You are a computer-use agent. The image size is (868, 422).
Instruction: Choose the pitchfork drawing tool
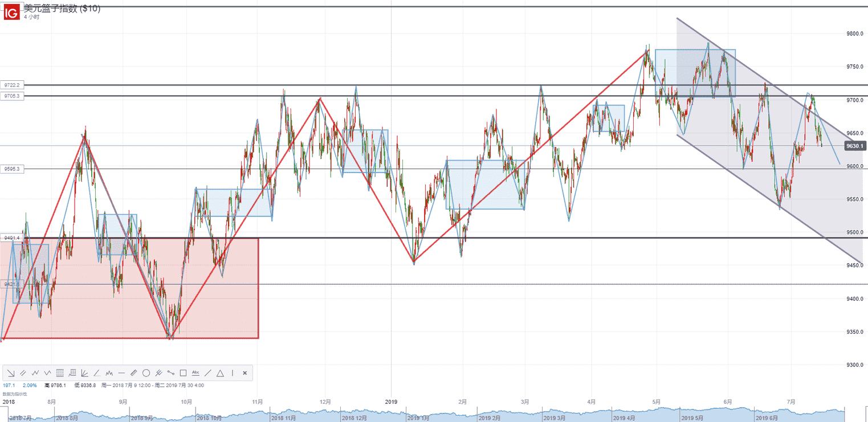[x=158, y=373]
